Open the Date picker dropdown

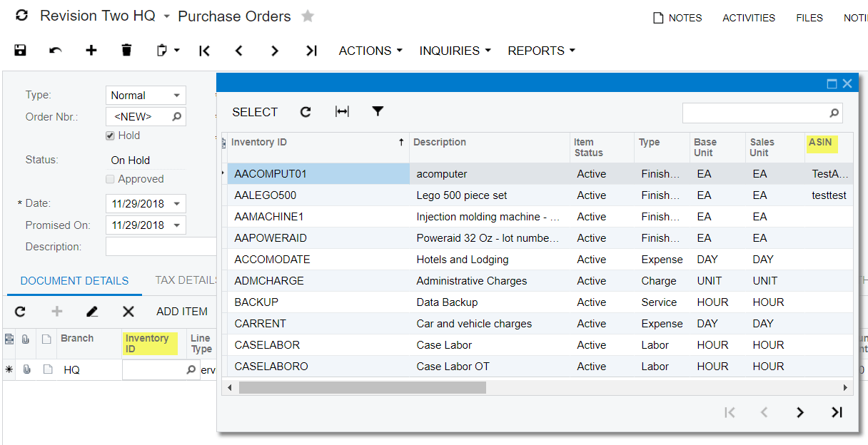[177, 204]
